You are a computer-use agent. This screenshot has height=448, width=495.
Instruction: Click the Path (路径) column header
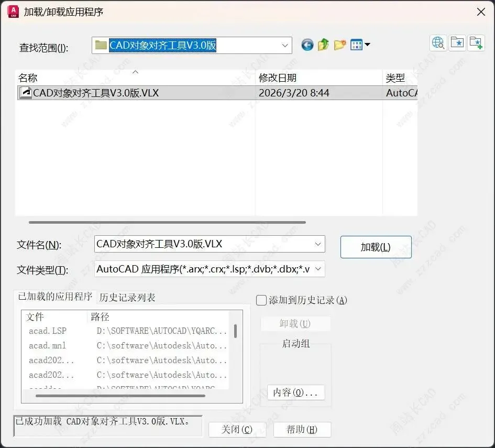point(158,316)
